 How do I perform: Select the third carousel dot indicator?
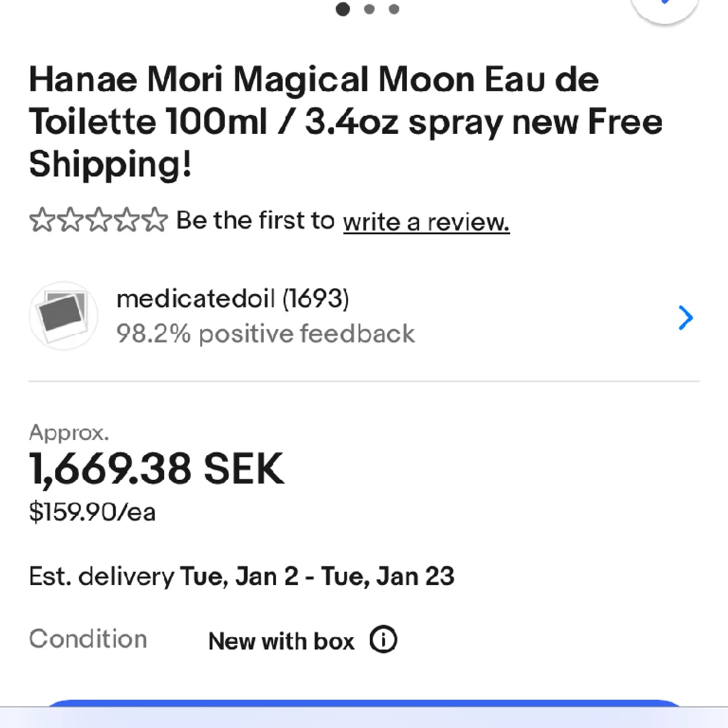tap(393, 9)
